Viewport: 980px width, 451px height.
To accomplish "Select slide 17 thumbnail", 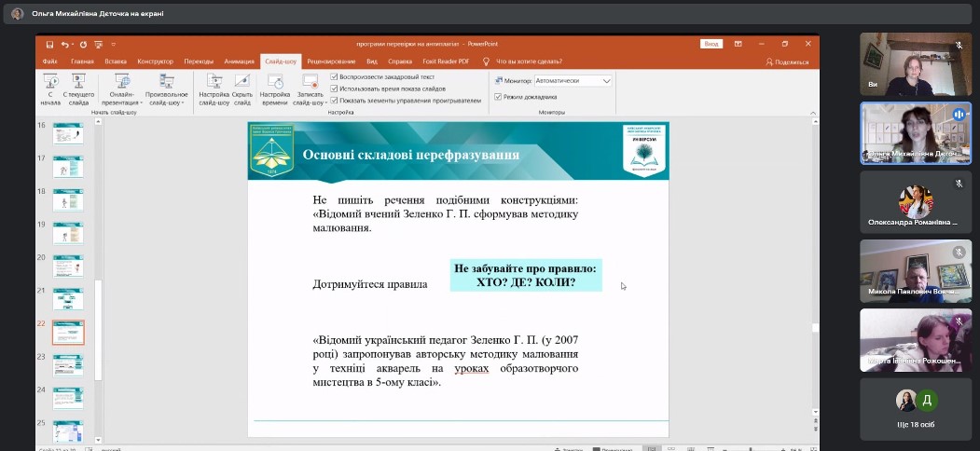I will pos(68,167).
